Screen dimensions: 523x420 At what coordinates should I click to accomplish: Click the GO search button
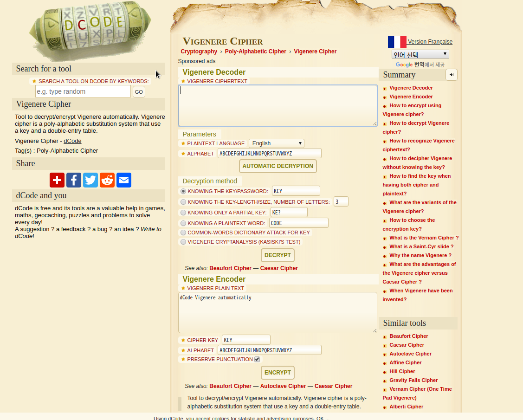click(x=139, y=92)
